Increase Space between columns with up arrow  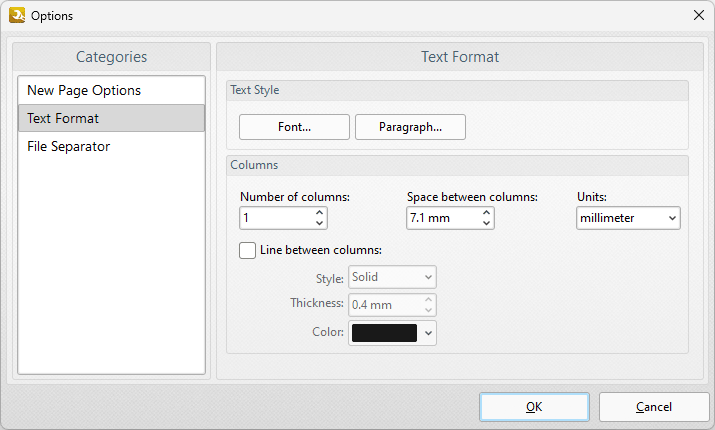click(487, 213)
